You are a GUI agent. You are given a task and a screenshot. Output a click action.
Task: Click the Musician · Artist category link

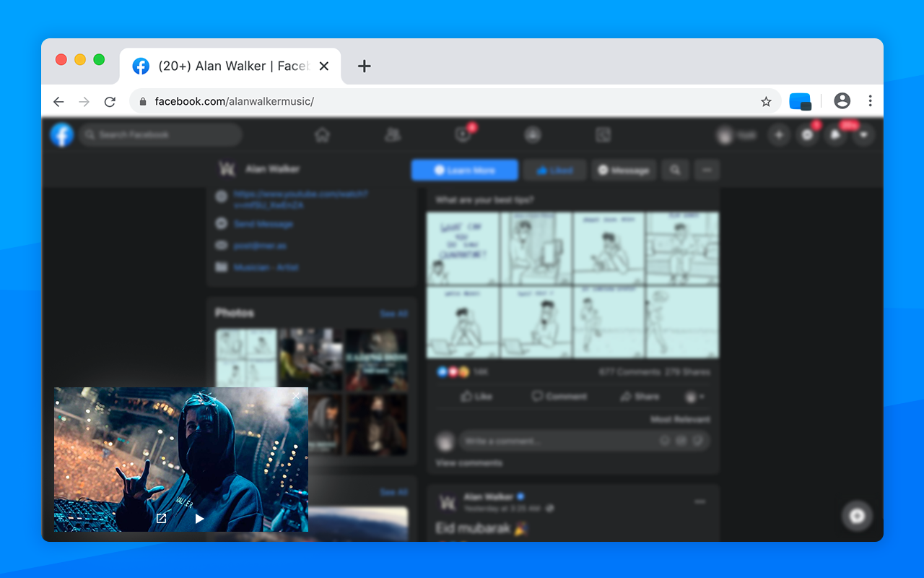pos(266,267)
